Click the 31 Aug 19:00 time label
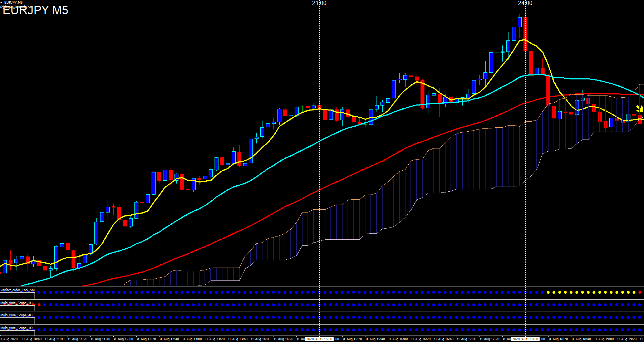 (604, 339)
